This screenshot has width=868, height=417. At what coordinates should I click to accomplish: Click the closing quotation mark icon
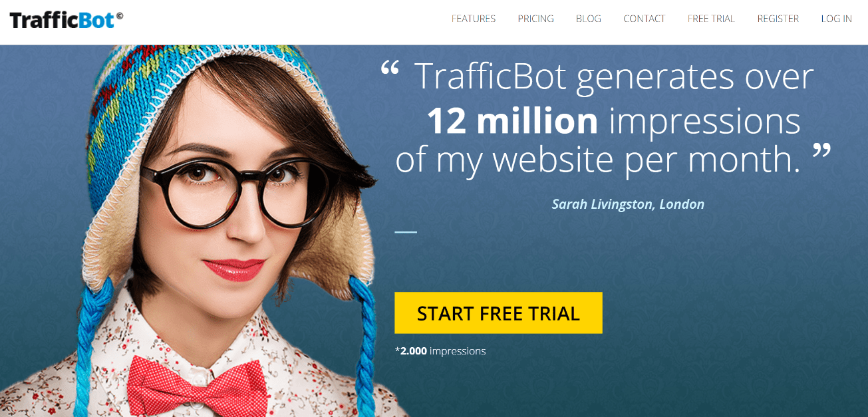[x=822, y=150]
